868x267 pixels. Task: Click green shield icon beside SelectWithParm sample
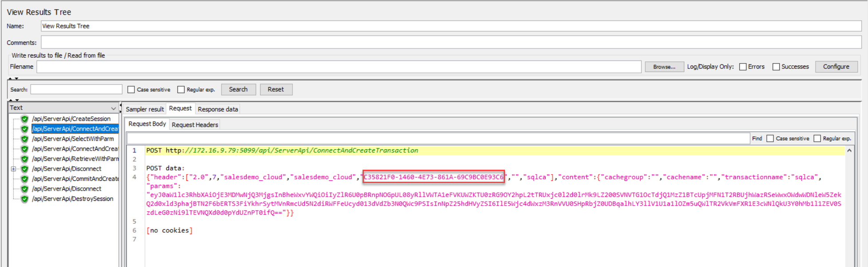(25, 139)
